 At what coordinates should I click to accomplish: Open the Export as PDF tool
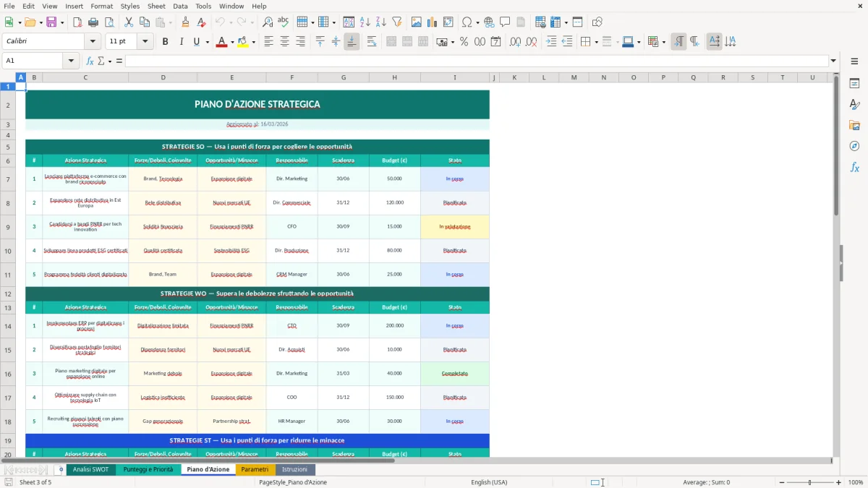coord(78,22)
